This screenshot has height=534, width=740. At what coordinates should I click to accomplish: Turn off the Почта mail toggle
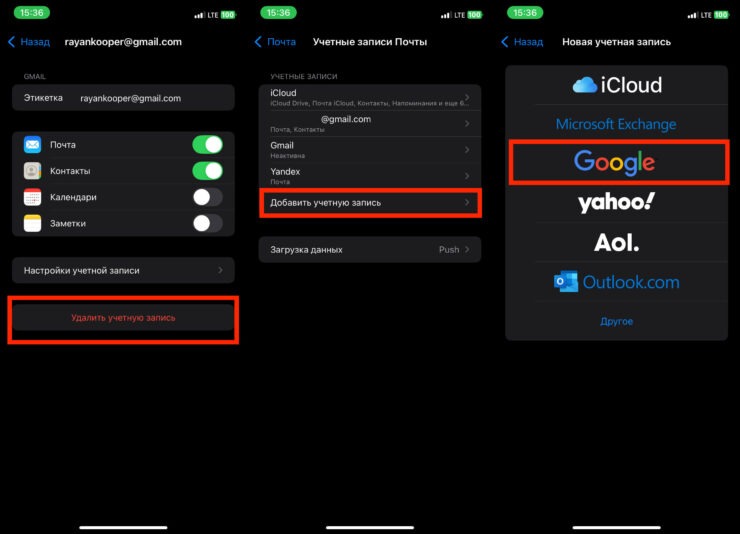tap(208, 144)
